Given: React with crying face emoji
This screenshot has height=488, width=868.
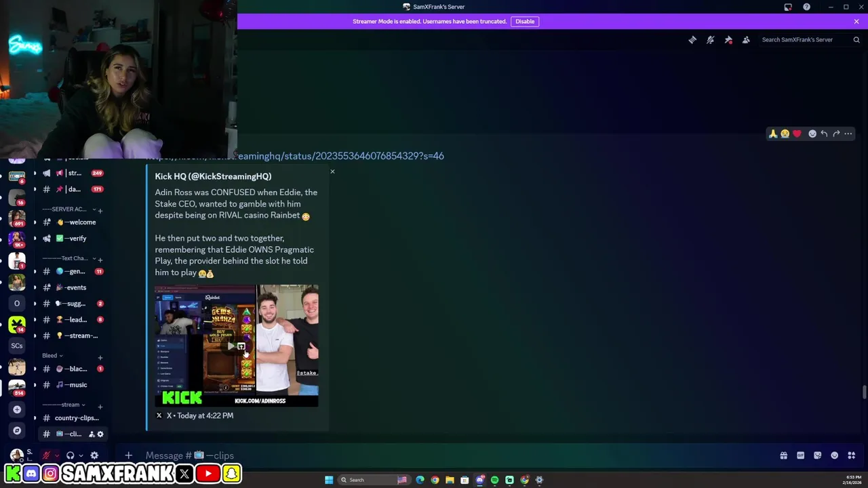Looking at the screenshot, I should click(785, 134).
